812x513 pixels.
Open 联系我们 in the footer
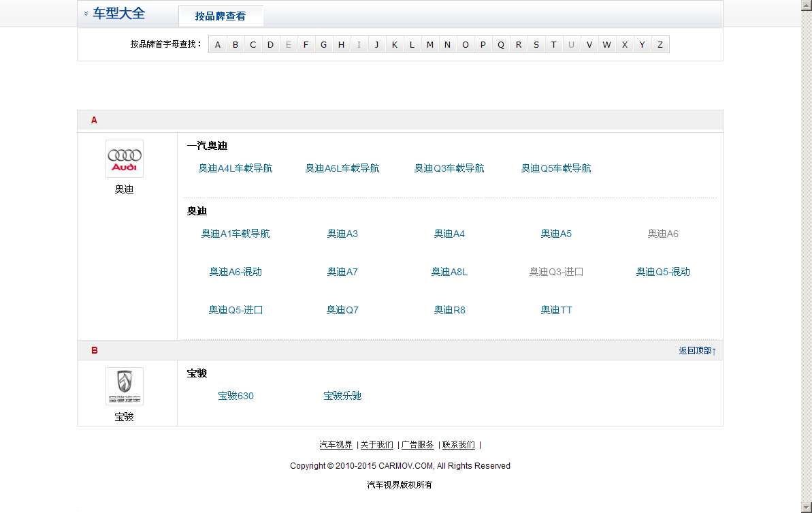tap(458, 445)
